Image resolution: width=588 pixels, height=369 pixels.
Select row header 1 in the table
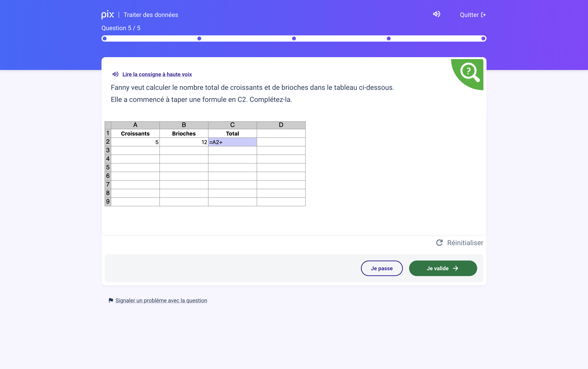(108, 133)
